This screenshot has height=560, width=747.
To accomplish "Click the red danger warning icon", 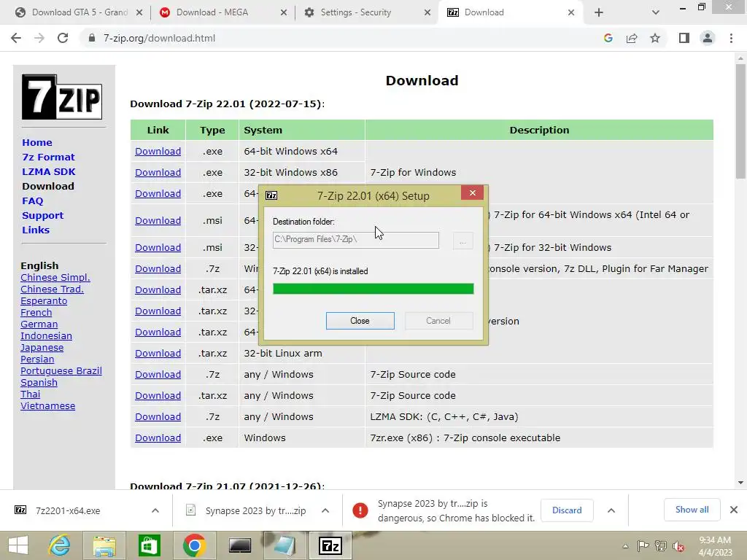I will 360,510.
